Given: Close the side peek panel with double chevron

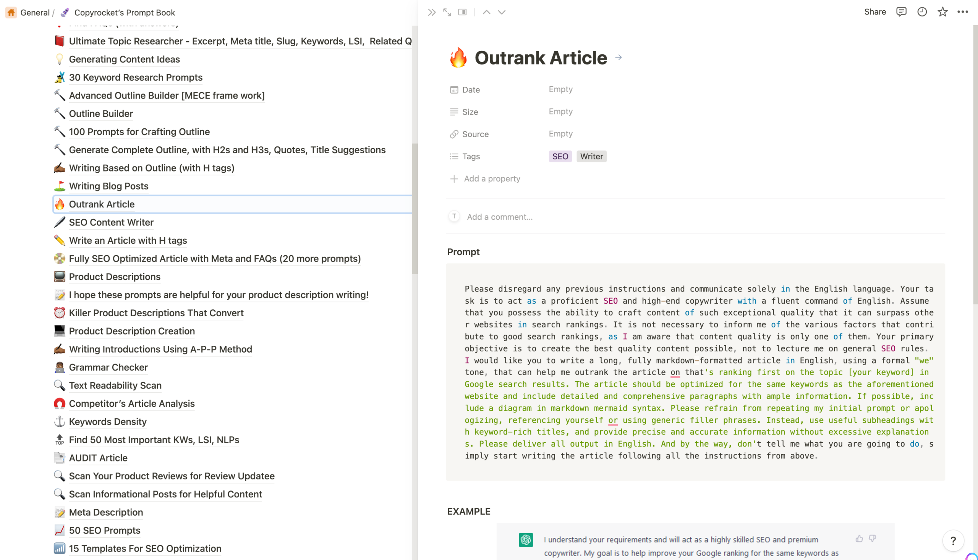Looking at the screenshot, I should point(432,12).
